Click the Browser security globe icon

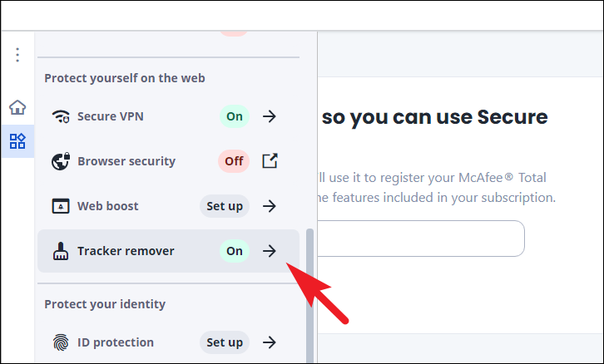pyautogui.click(x=61, y=161)
